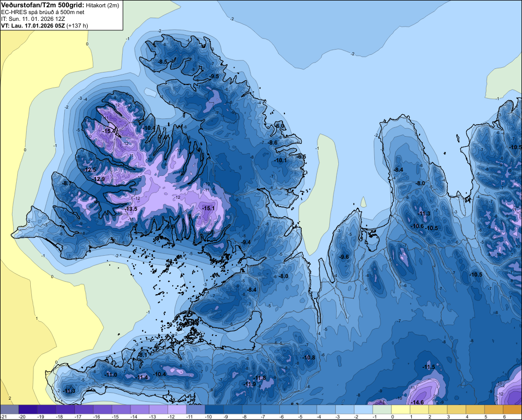Choose the -4 legend color swatch

[x=326, y=410]
